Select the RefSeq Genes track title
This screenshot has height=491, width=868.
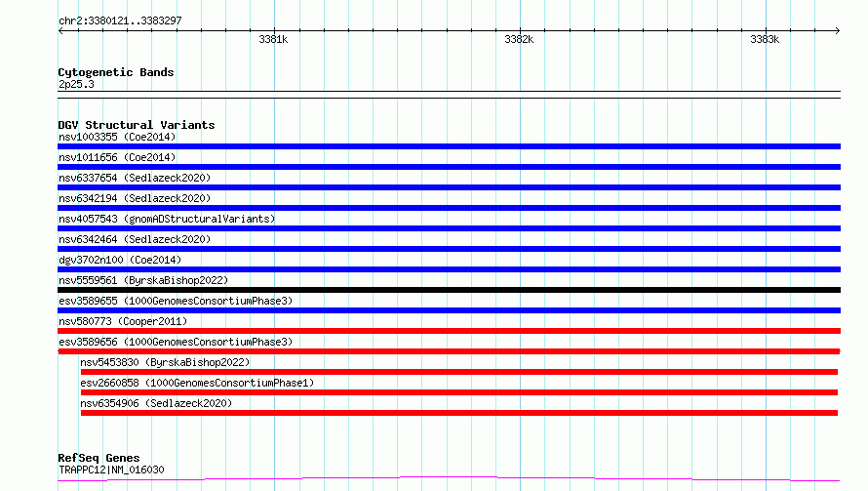point(99,458)
